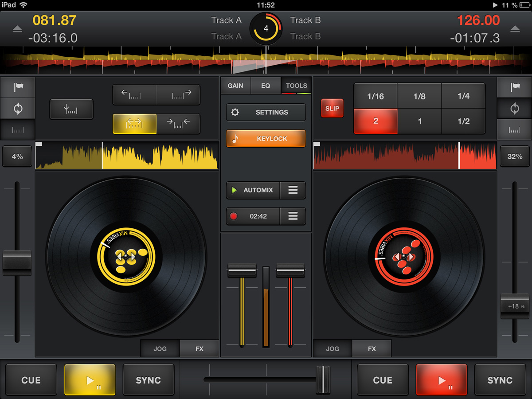Select left deck cue points flag icon
This screenshot has height=399, width=532.
click(18, 87)
